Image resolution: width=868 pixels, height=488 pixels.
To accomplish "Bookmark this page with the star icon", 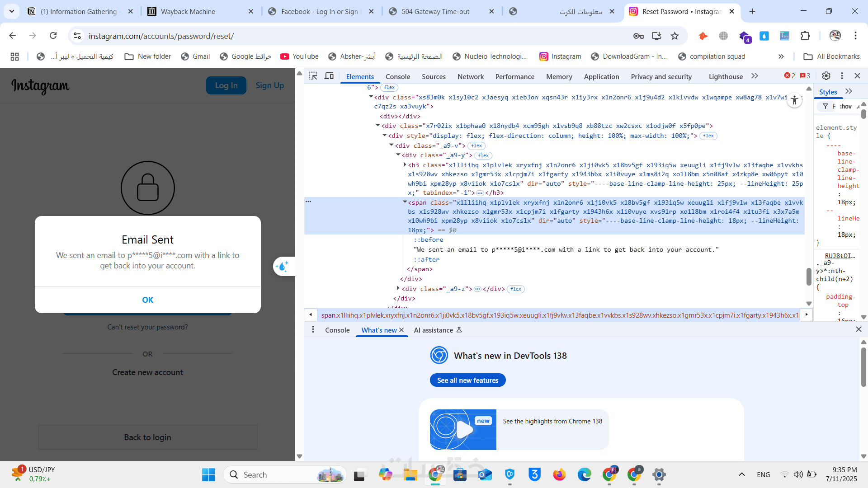I will pos(675,36).
